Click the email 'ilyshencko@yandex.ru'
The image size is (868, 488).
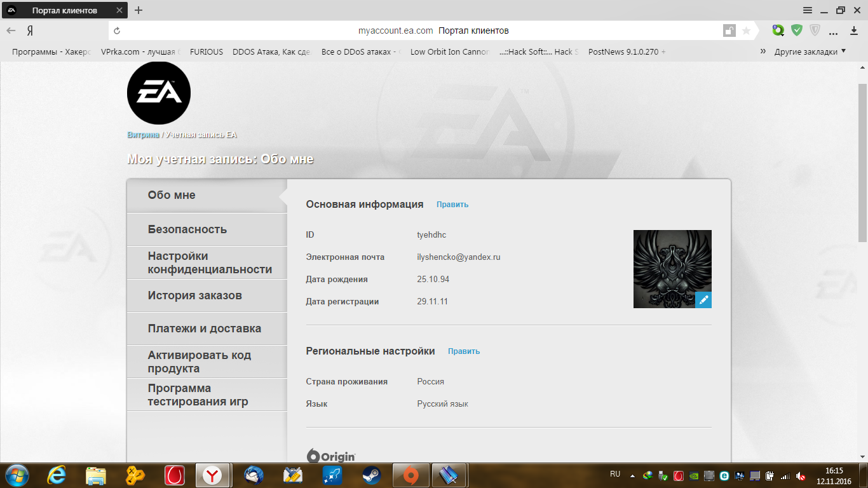(459, 257)
